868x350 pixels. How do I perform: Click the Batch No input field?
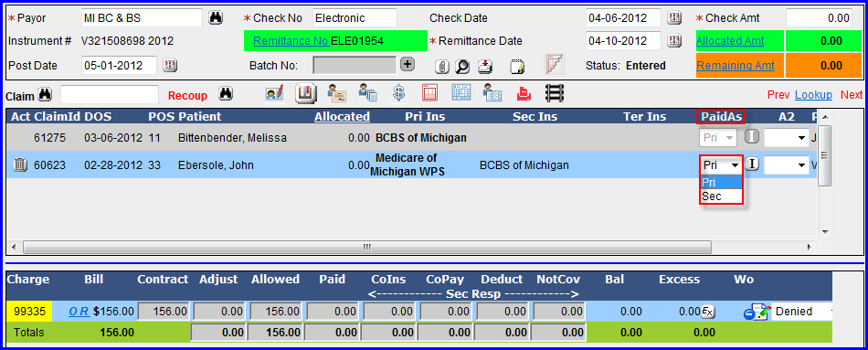pos(355,66)
